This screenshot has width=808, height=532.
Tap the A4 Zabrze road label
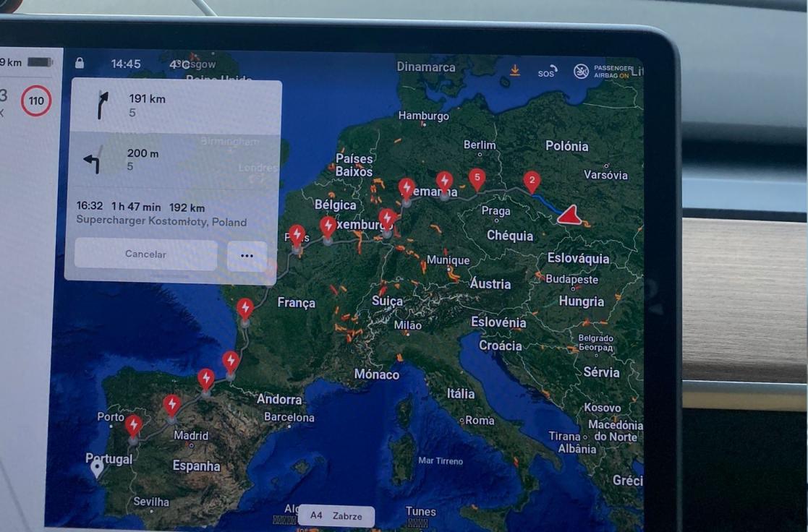(336, 515)
